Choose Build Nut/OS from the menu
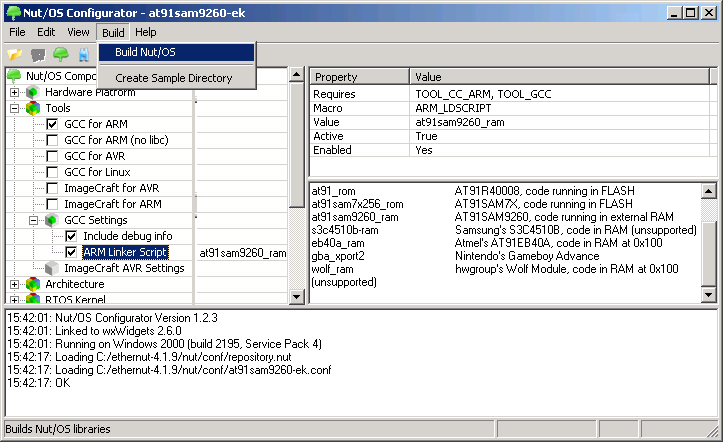The width and height of the screenshot is (723, 442). point(177,52)
